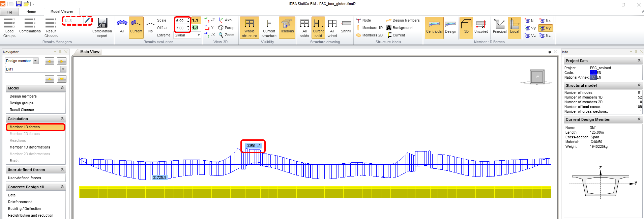Show Mx torsion moment
The image size is (644, 219).
point(545,21)
